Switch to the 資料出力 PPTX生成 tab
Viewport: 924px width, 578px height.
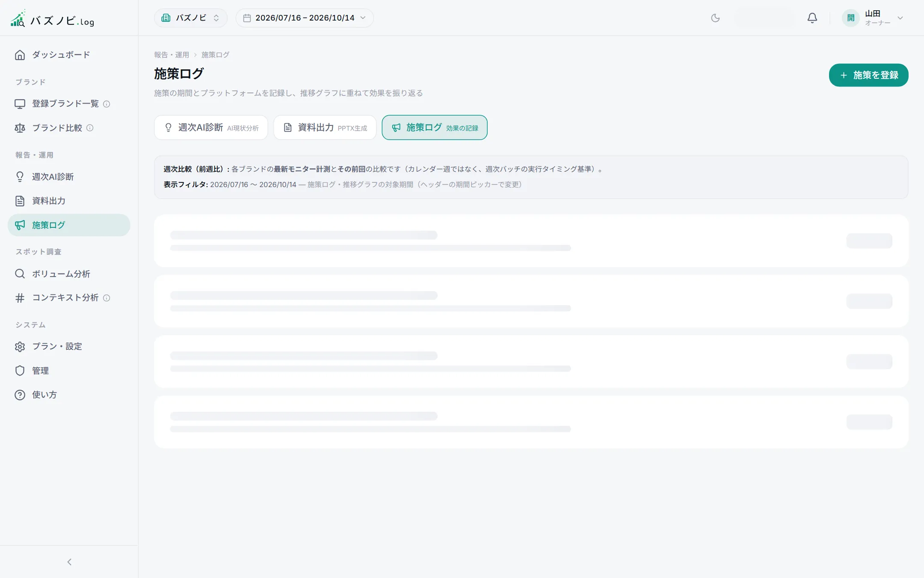[325, 128]
